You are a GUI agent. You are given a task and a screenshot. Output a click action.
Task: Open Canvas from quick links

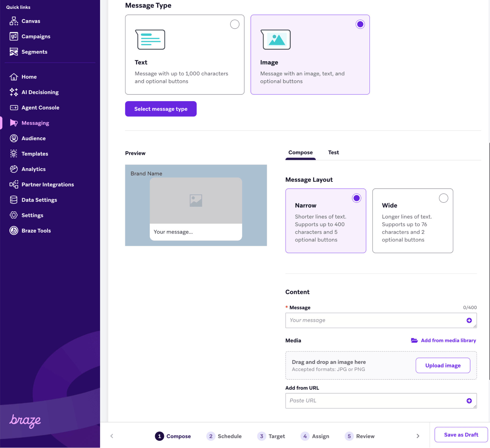click(x=31, y=21)
